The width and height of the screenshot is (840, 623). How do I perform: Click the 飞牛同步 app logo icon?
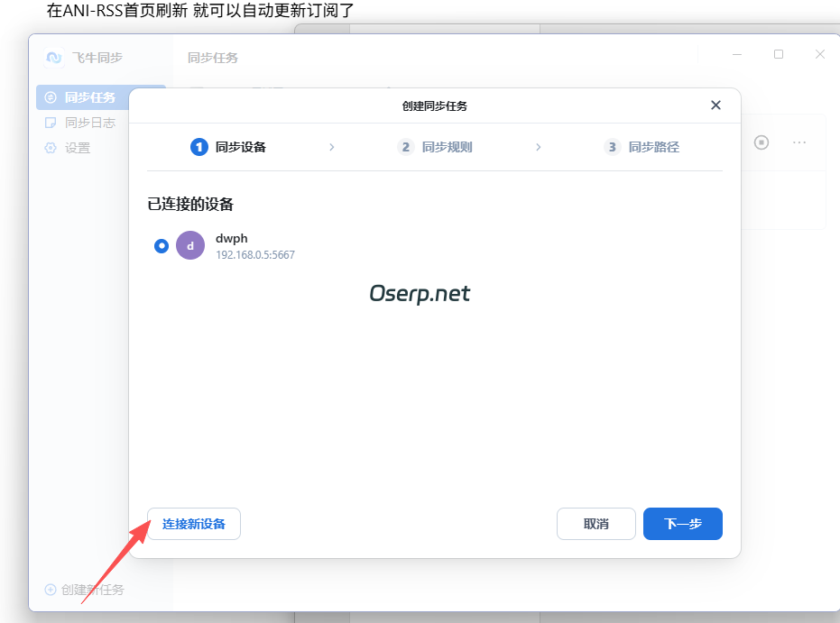(x=52, y=57)
